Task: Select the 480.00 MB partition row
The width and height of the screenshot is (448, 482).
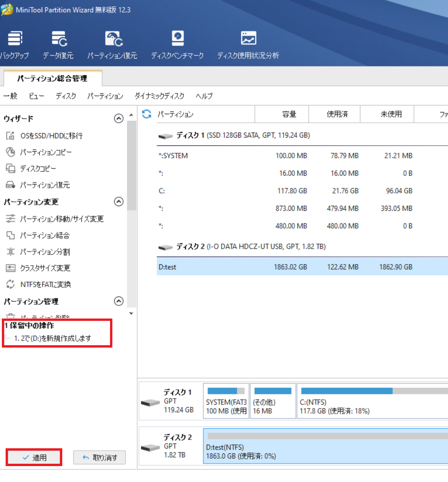Action: pyautogui.click(x=302, y=226)
